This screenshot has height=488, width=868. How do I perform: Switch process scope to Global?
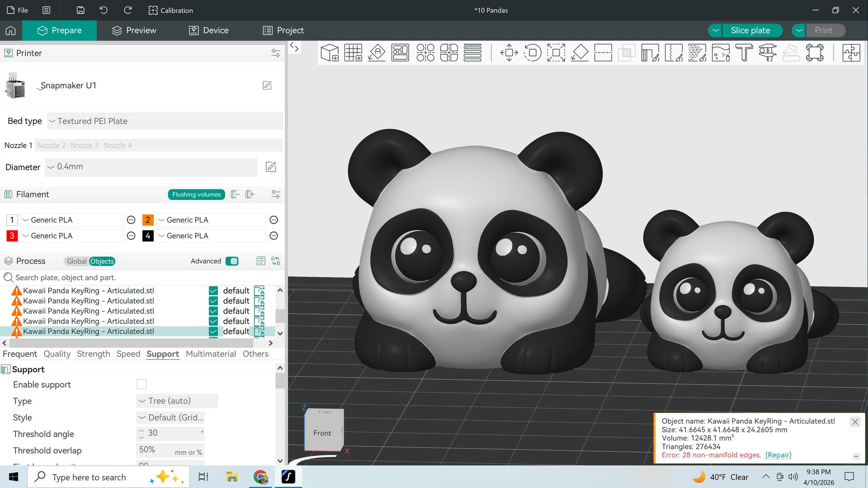click(76, 261)
